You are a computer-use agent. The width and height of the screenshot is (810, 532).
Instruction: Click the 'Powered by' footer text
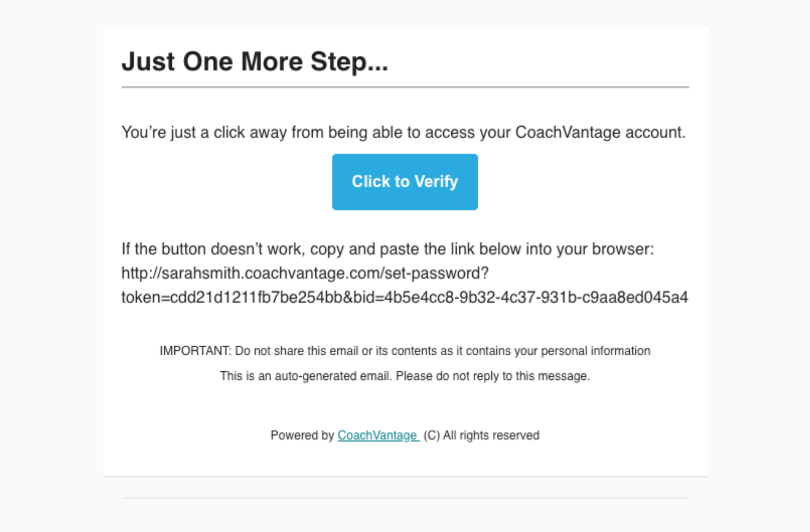(303, 435)
